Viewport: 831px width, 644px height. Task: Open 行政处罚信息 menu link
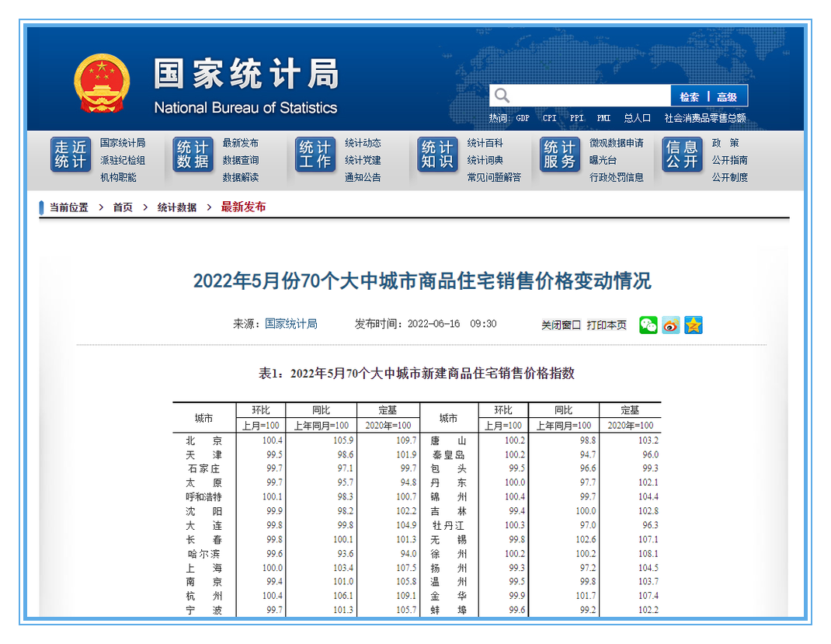pyautogui.click(x=617, y=178)
